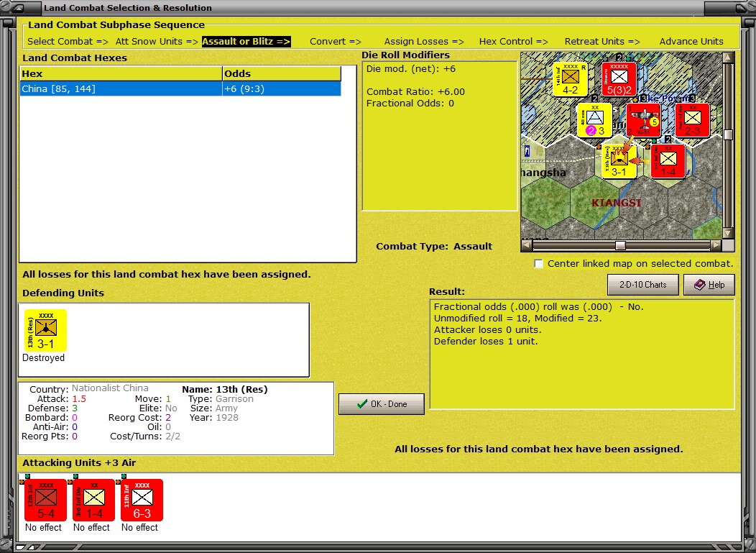
Task: Click 'Unmodified roll = 18, Modified = 23.' result line
Action: point(518,319)
